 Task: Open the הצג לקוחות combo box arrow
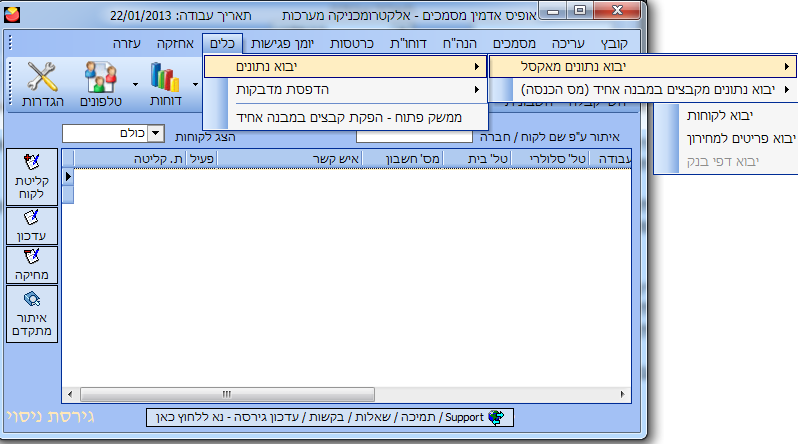tap(156, 133)
